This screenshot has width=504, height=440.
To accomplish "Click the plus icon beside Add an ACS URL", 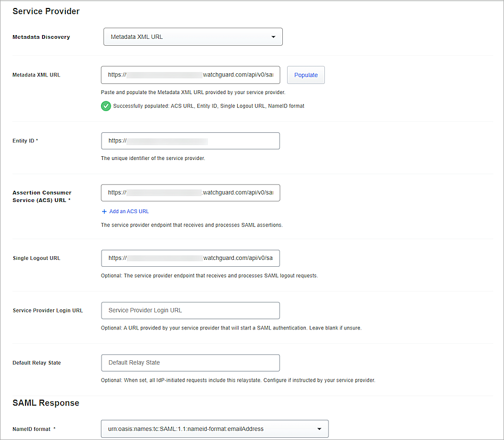I will click(105, 211).
